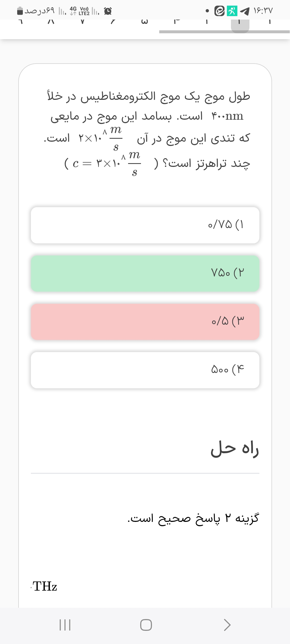Click the gray question-navigation scrollbar
The height and width of the screenshot is (644, 290).
[x=224, y=32]
